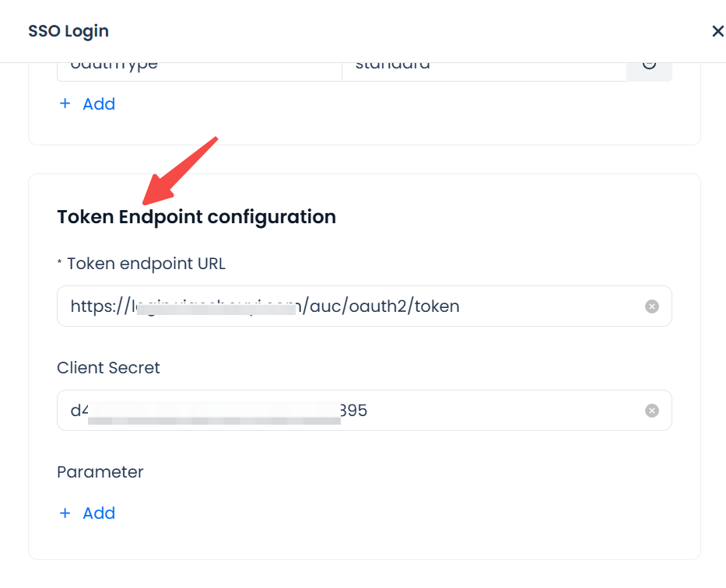726x588 pixels.
Task: Close the SSO Login dialog
Action: (717, 31)
